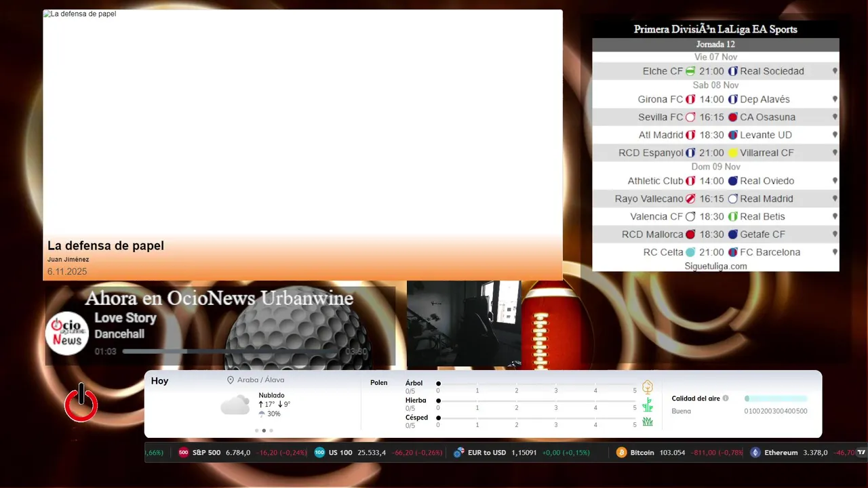Click the Real Oviedo team name

point(767,181)
